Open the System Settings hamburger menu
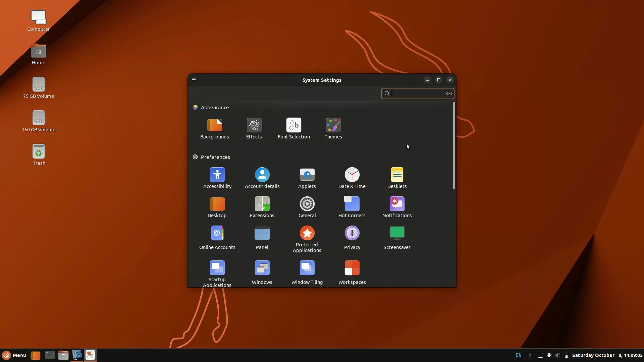Screen dimensions: 644x362 coord(194,80)
